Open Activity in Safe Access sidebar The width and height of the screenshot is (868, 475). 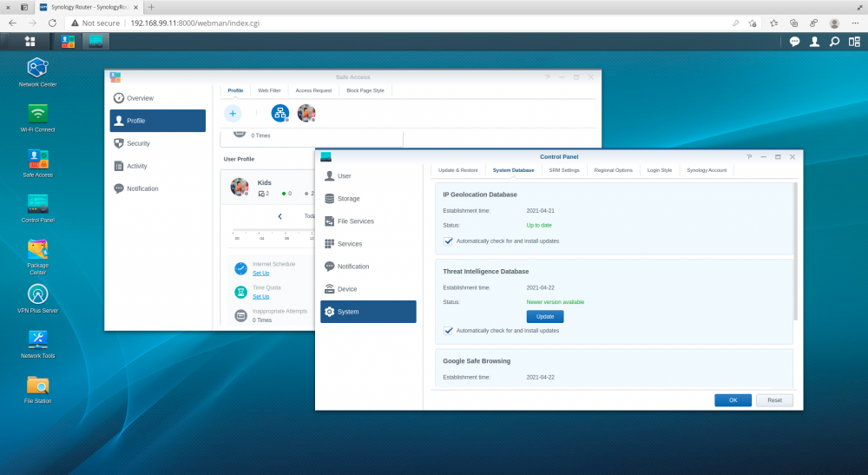(x=158, y=166)
